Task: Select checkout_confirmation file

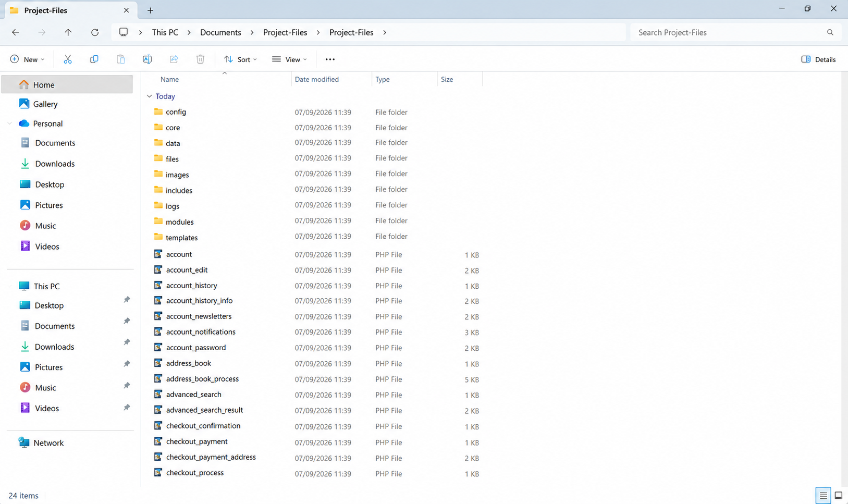Action: pos(203,426)
